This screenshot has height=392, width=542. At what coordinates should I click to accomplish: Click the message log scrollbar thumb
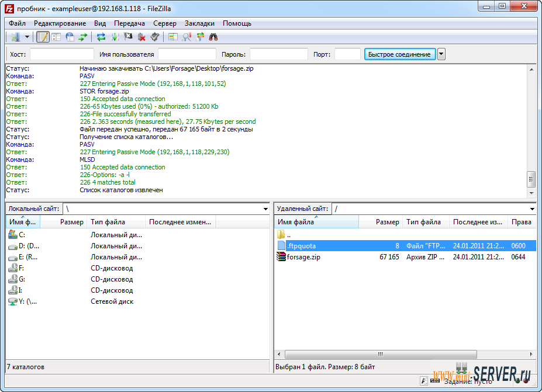pyautogui.click(x=531, y=179)
